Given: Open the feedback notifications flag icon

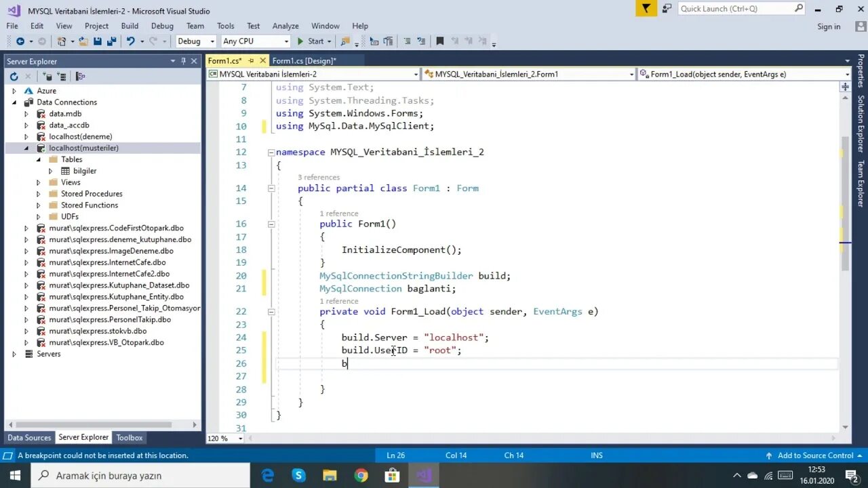Looking at the screenshot, I should (x=647, y=8).
